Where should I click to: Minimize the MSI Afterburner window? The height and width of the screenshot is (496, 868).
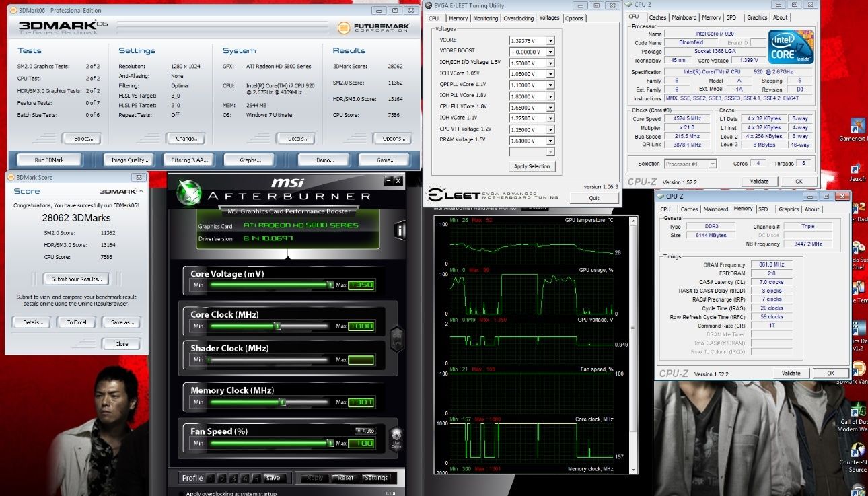[388, 180]
